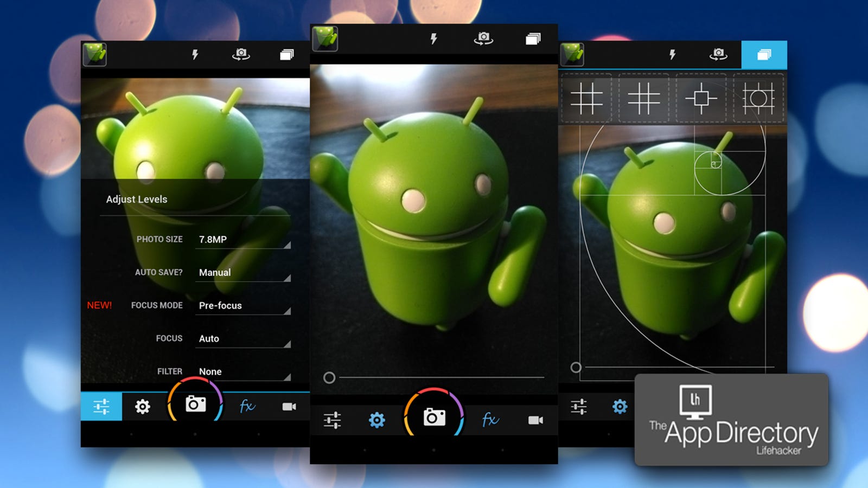Select the rule of thirds grid overlay
Viewport: 868px width, 488px height.
pos(586,99)
